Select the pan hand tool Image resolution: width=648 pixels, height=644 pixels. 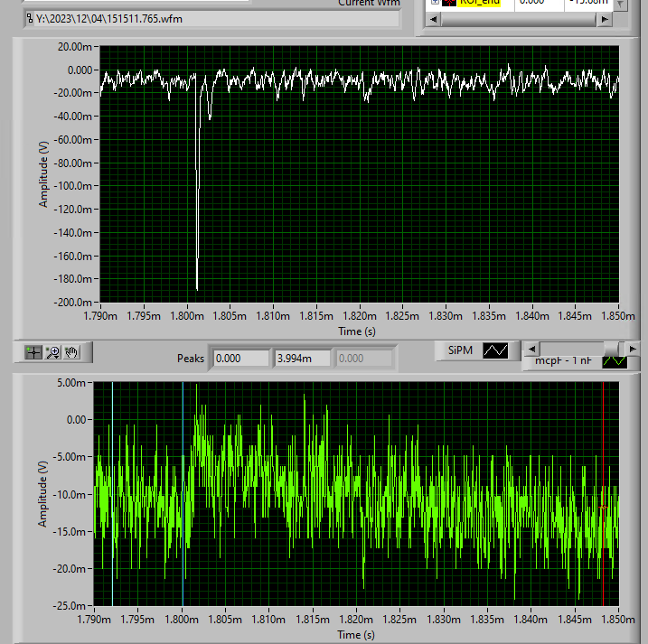[72, 352]
